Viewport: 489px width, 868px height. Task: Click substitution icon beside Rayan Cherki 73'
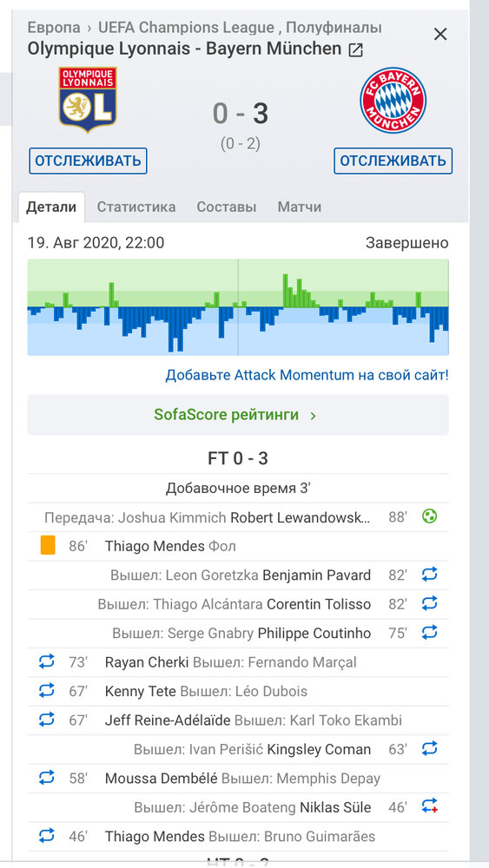pos(47,661)
